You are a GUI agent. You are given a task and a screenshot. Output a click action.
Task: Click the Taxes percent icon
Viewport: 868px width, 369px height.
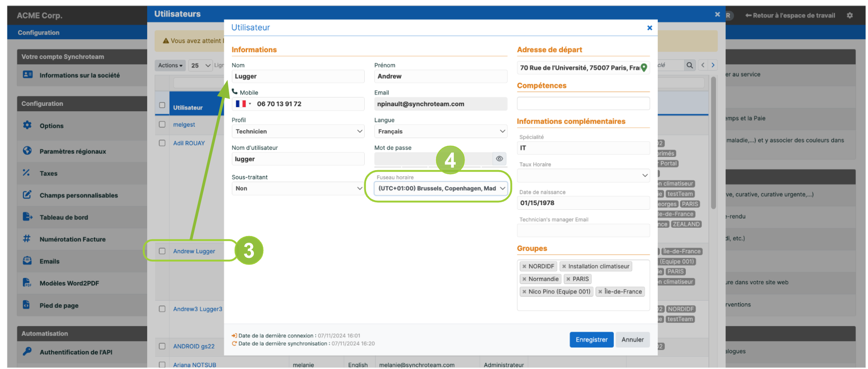26,173
